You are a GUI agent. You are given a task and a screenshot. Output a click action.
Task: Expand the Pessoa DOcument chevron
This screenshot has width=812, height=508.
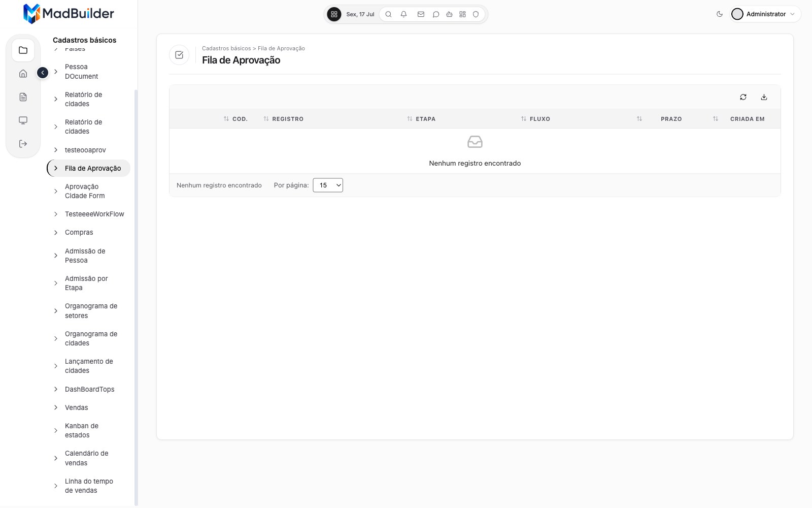click(56, 72)
